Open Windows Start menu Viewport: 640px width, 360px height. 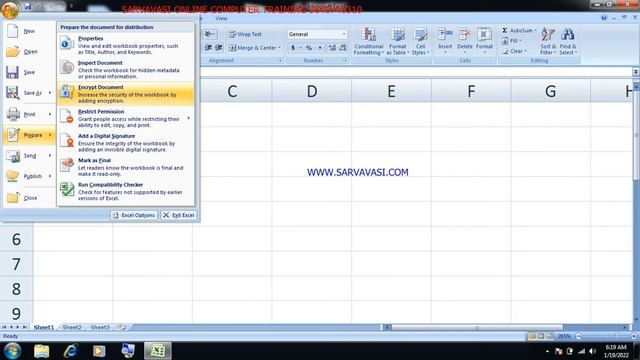point(12,351)
